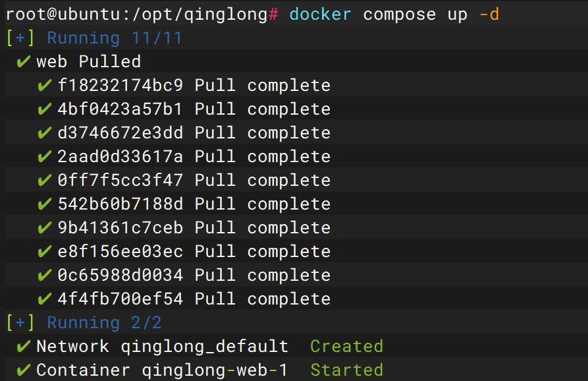The width and height of the screenshot is (588, 381).
Task: Click the layer hash 2aad0d33617a
Action: (x=120, y=157)
